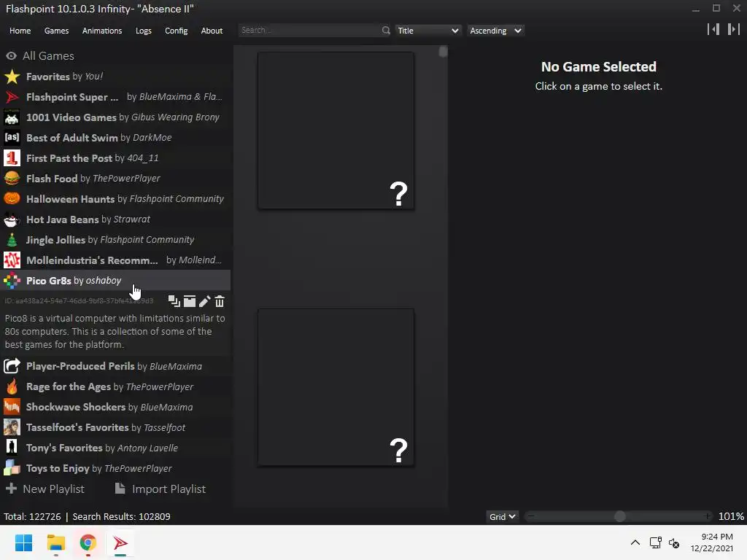Click the Halloween Haunts pumpkin icon
The height and width of the screenshot is (560, 747).
tap(12, 199)
